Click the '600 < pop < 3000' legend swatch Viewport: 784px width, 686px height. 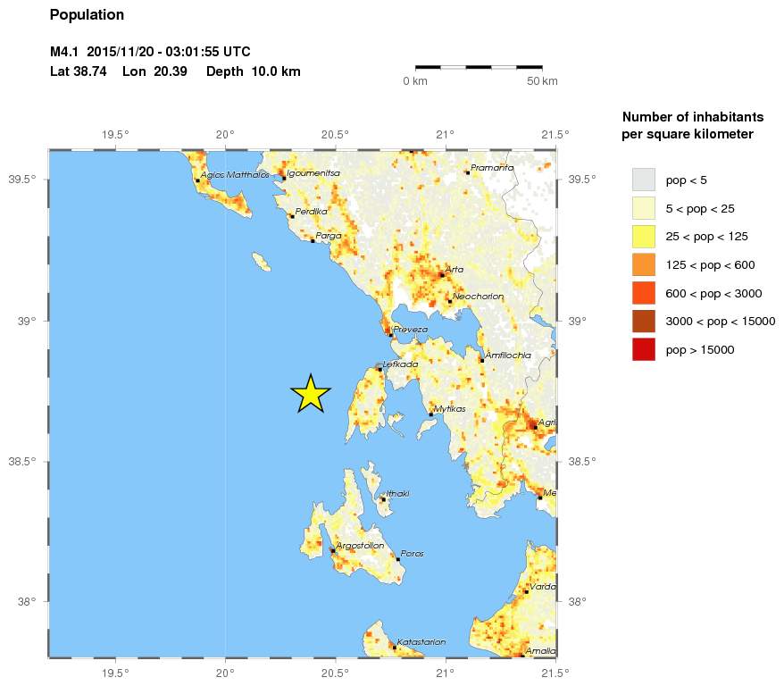click(643, 293)
